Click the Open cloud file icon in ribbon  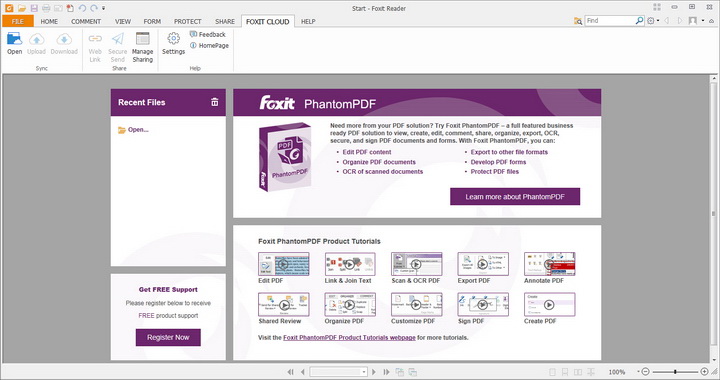click(x=14, y=39)
